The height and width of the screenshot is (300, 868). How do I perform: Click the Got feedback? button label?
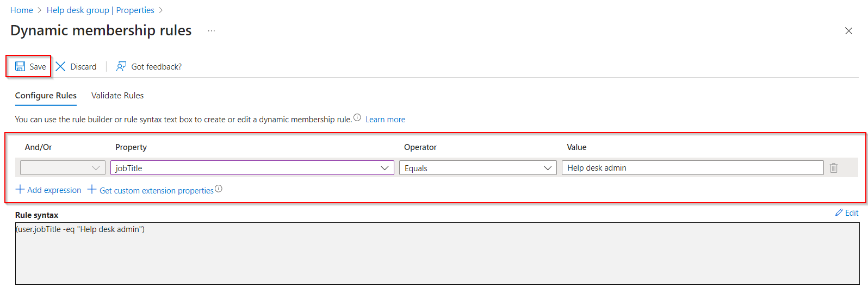157,67
